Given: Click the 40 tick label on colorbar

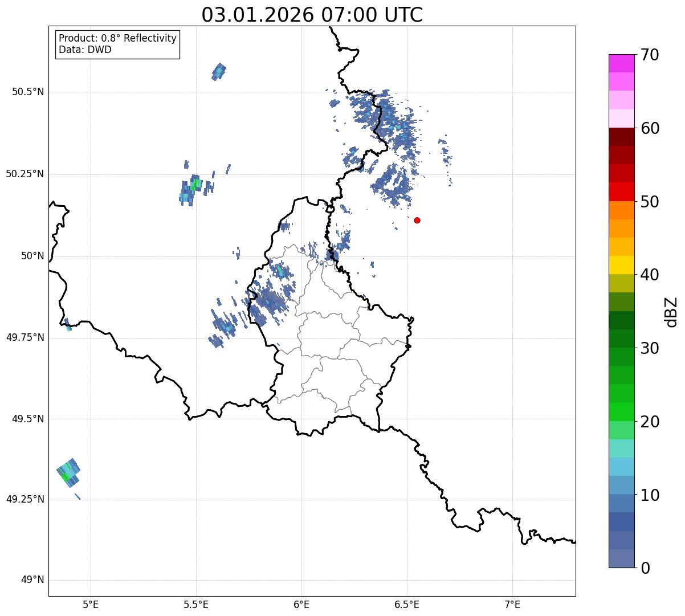Looking at the screenshot, I should tap(650, 275).
